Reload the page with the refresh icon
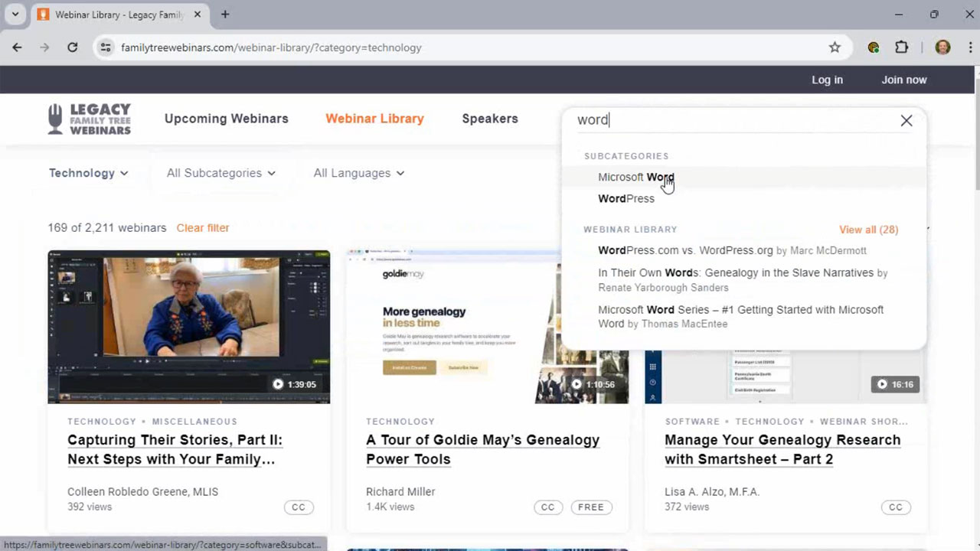The width and height of the screenshot is (980, 551). [73, 47]
